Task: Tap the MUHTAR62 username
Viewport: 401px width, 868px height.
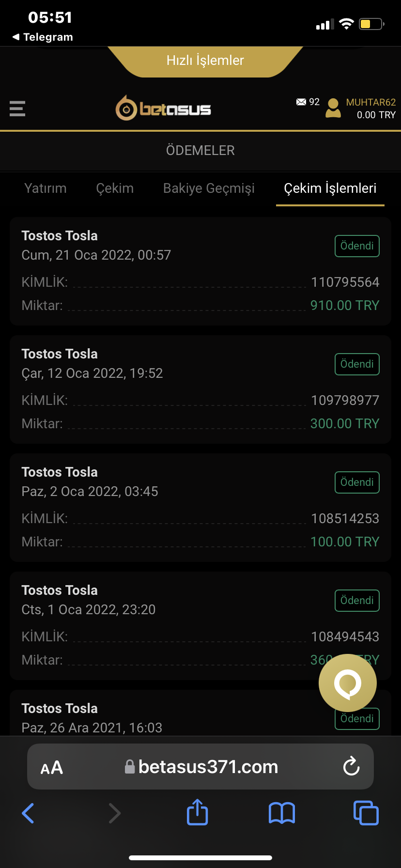Action: tap(370, 102)
